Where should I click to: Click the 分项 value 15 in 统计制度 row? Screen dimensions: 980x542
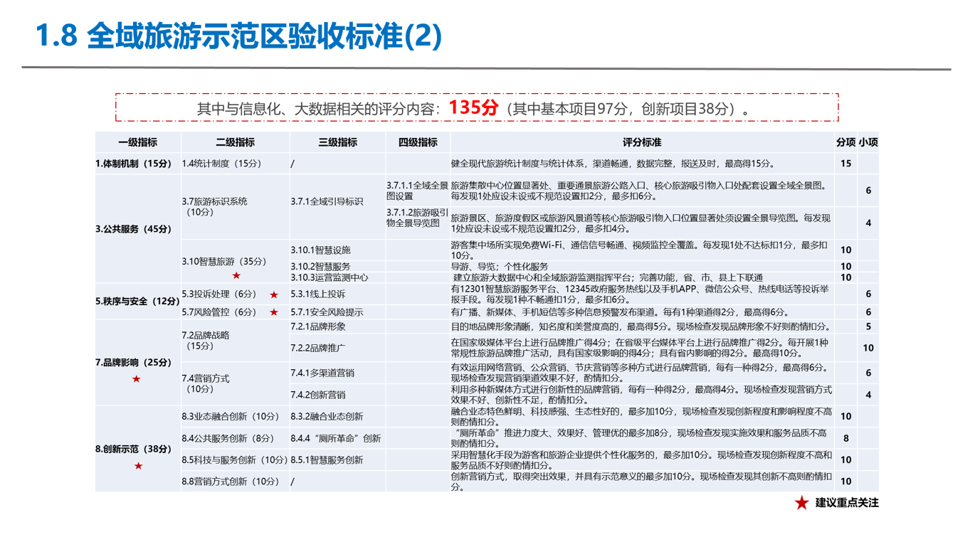point(845,164)
